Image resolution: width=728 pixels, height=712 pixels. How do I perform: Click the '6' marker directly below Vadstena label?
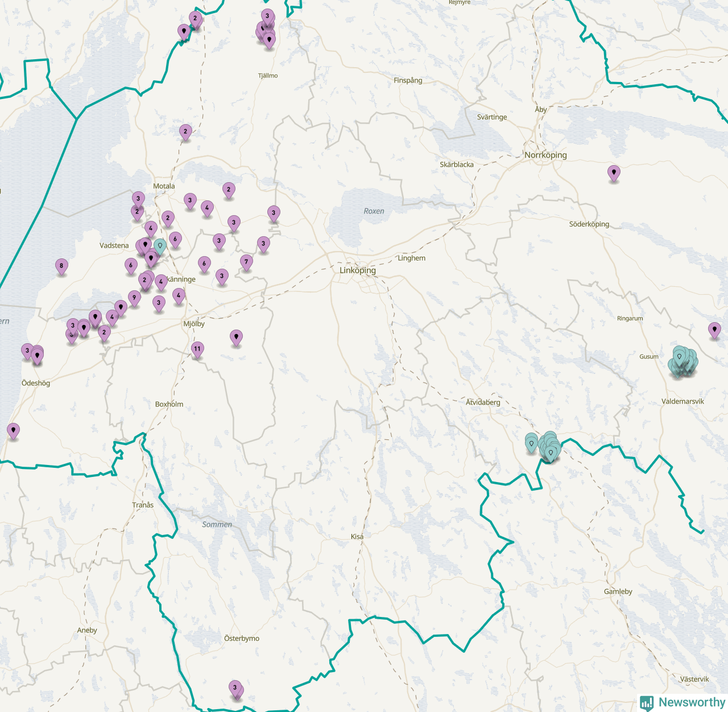point(131,266)
